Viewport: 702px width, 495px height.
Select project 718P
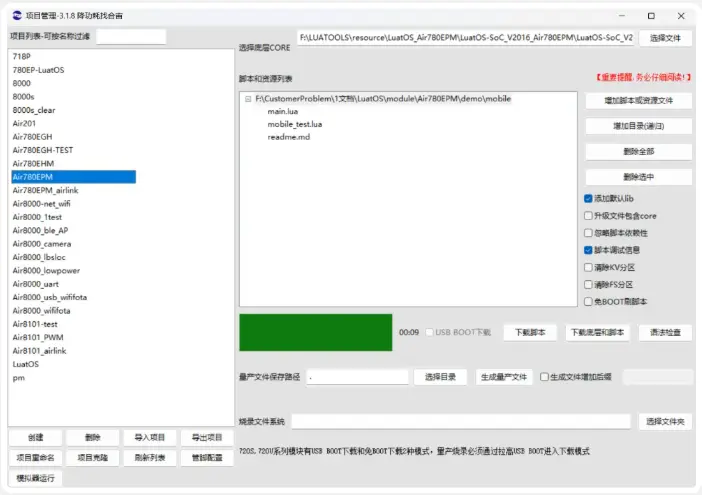21,56
